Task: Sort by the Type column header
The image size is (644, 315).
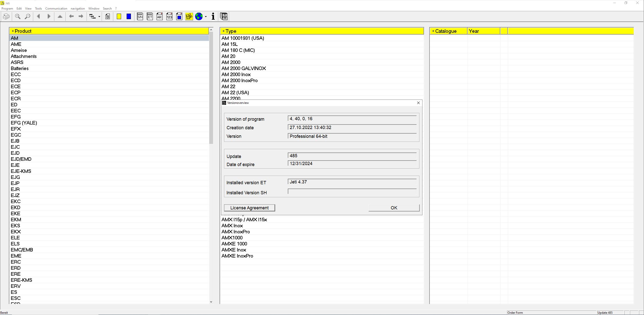Action: click(x=322, y=31)
